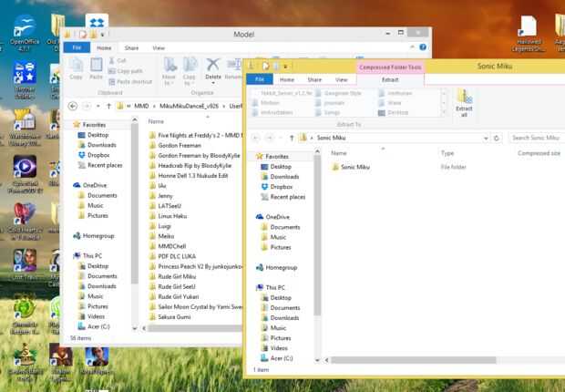565x392 pixels.
Task: Click Paste icon in Model window ribbon
Action: click(96, 68)
